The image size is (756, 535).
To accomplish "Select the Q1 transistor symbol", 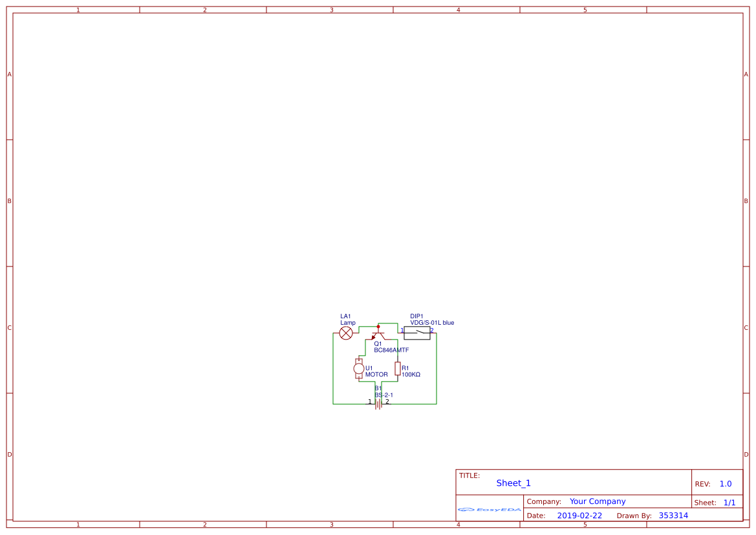I will (378, 335).
